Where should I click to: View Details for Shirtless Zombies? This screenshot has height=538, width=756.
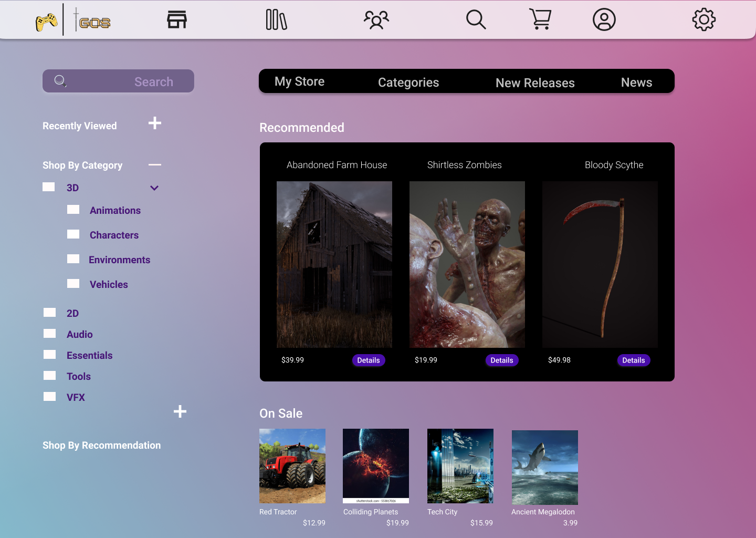click(502, 360)
